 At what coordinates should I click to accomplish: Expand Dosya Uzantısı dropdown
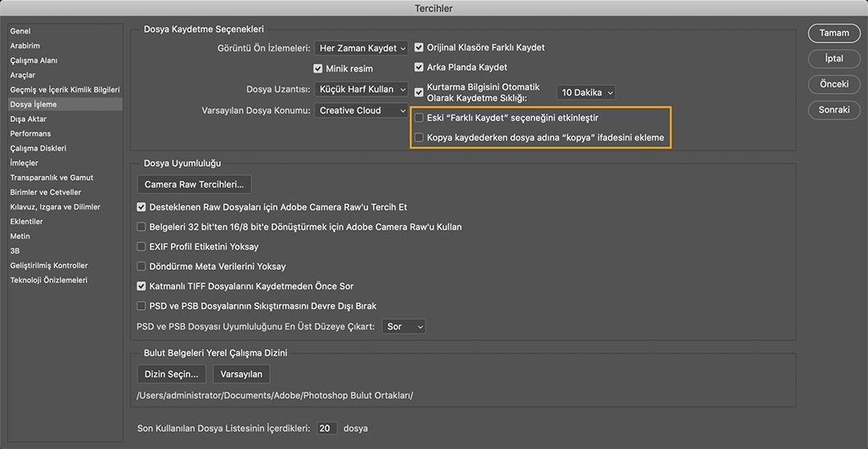361,89
